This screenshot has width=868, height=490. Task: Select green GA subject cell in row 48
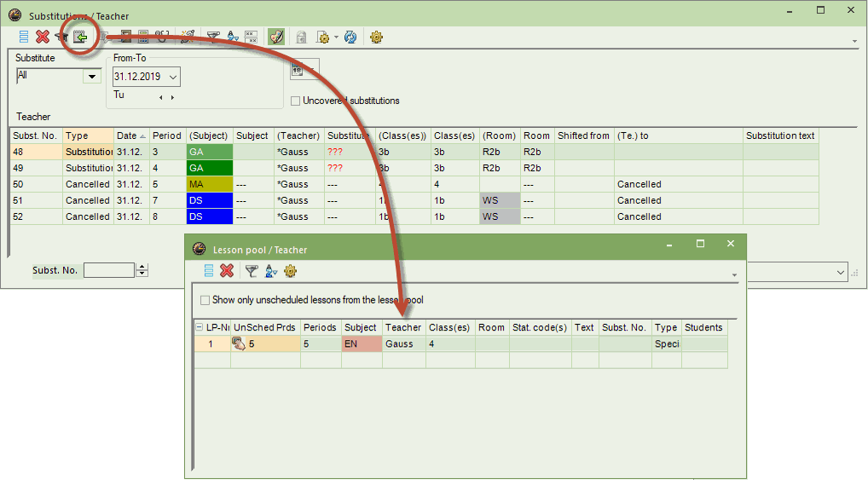coord(209,152)
